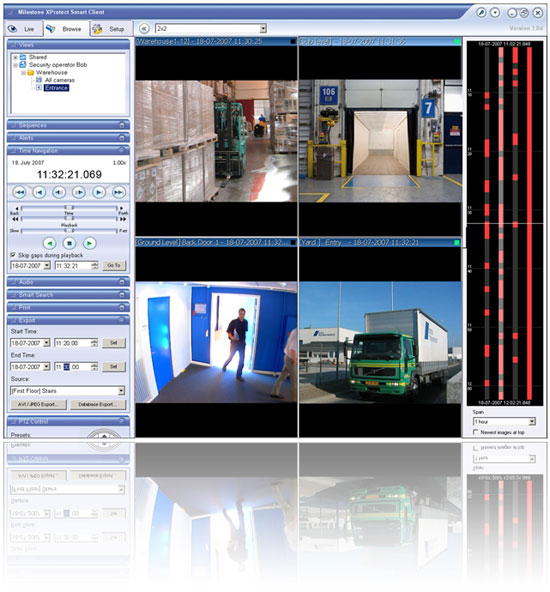Select the Entrance view in tree

point(56,88)
